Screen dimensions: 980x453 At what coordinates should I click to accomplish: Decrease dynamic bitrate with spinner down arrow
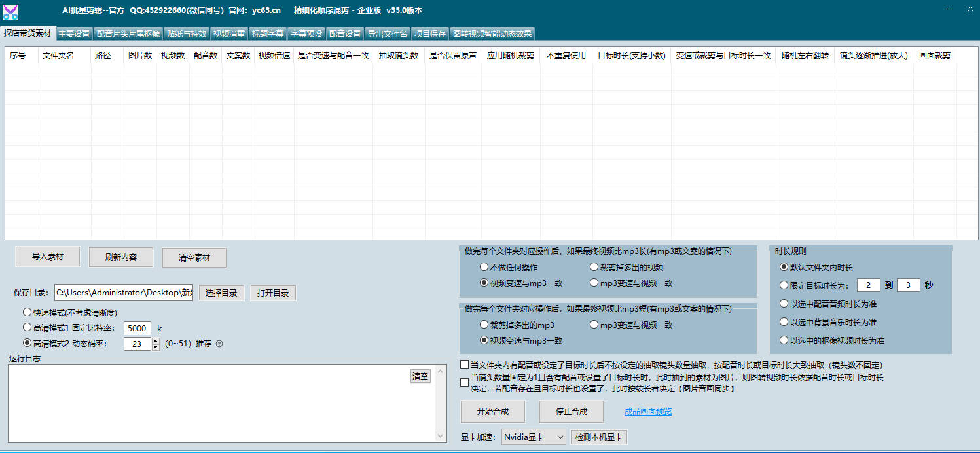click(156, 348)
